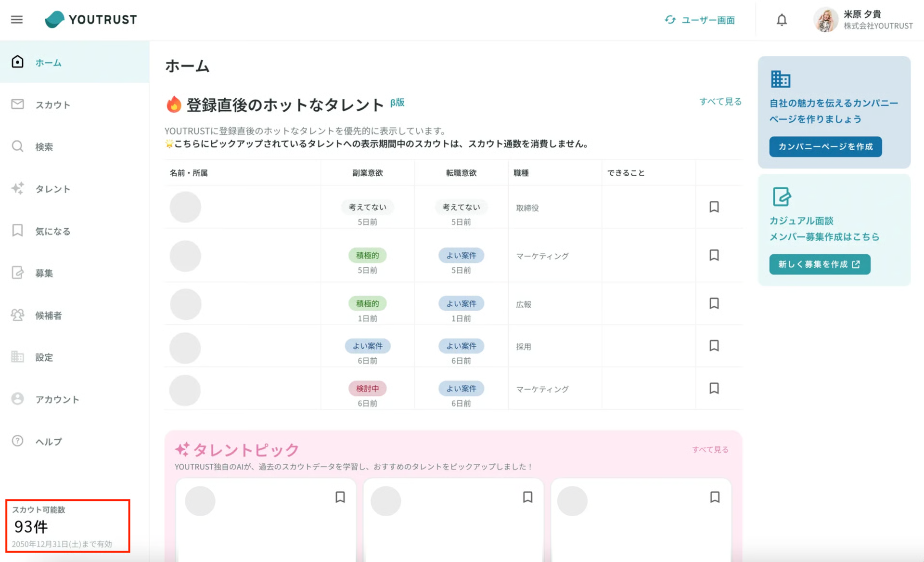Click the スカウト可能数 93件 counter
924x562 pixels.
point(67,526)
